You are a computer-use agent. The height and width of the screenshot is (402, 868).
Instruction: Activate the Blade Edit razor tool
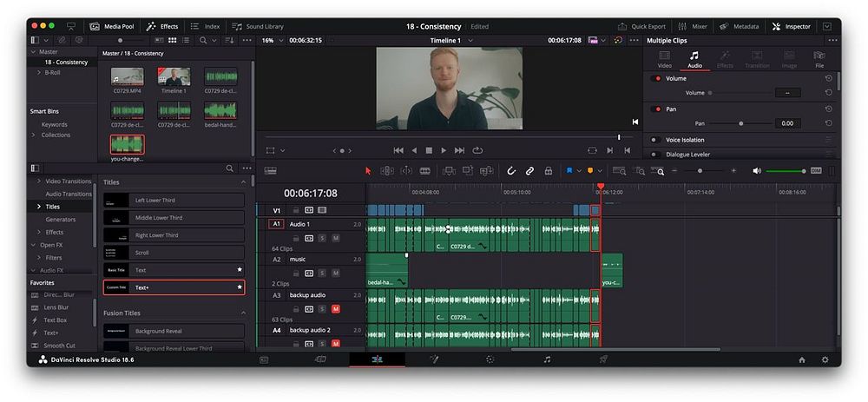425,171
